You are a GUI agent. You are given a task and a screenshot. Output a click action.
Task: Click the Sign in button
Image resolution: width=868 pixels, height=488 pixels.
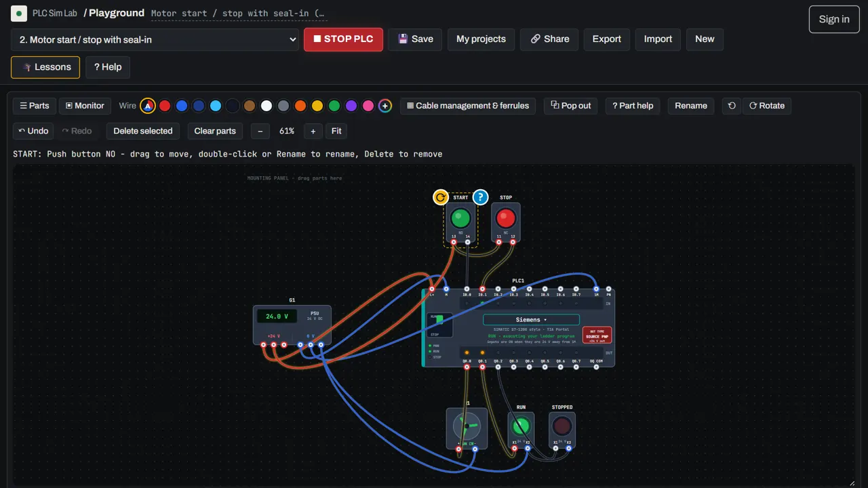pyautogui.click(x=834, y=20)
